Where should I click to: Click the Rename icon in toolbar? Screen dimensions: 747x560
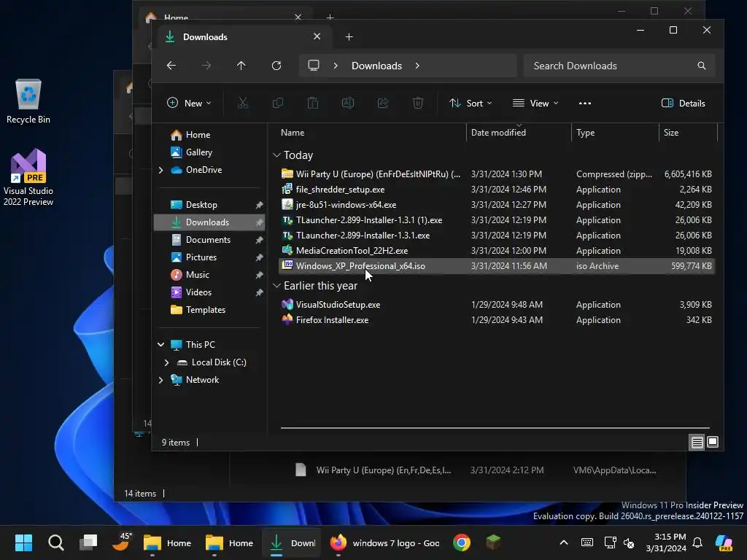coord(348,103)
